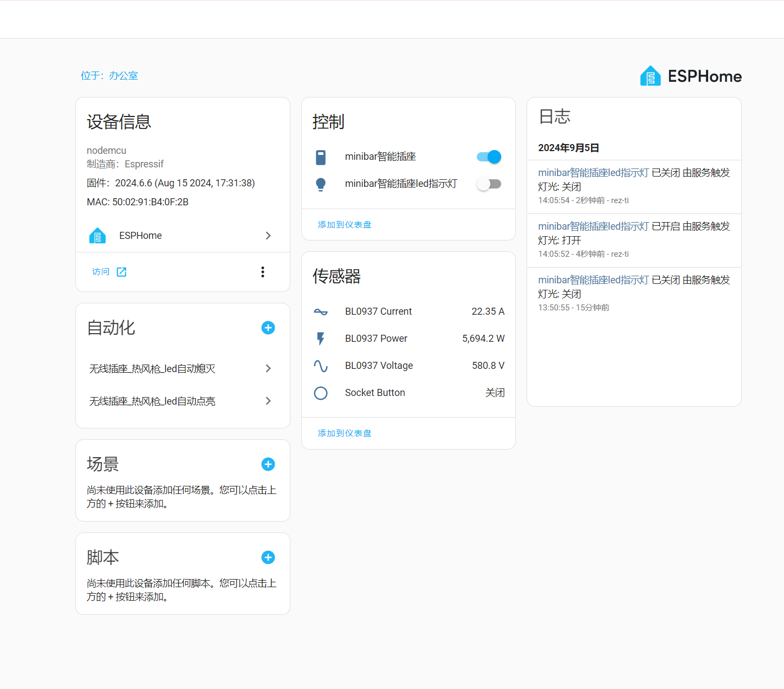Add a new script with the plus icon
The height and width of the screenshot is (689, 784).
(x=268, y=557)
